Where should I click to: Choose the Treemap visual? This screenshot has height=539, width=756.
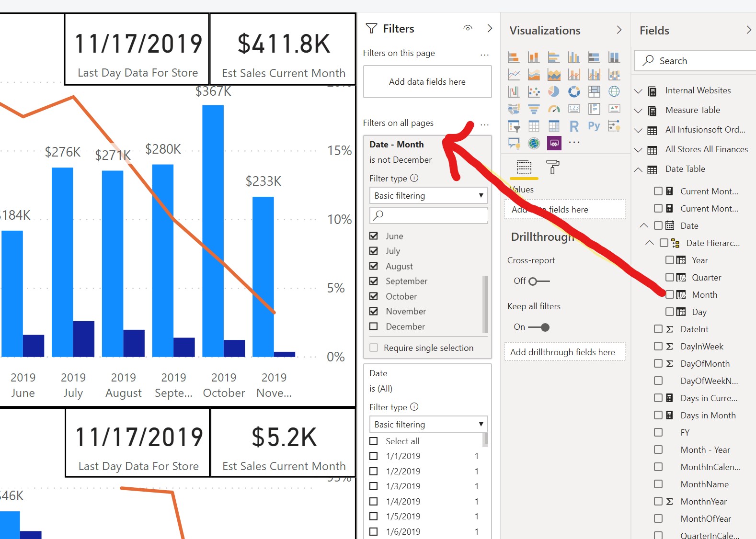click(x=594, y=91)
